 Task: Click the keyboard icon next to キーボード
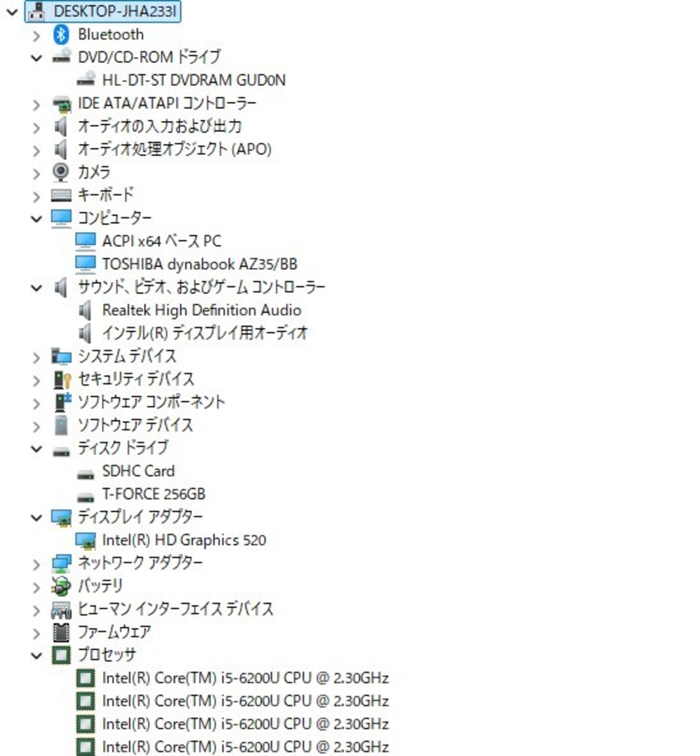pyautogui.click(x=61, y=195)
